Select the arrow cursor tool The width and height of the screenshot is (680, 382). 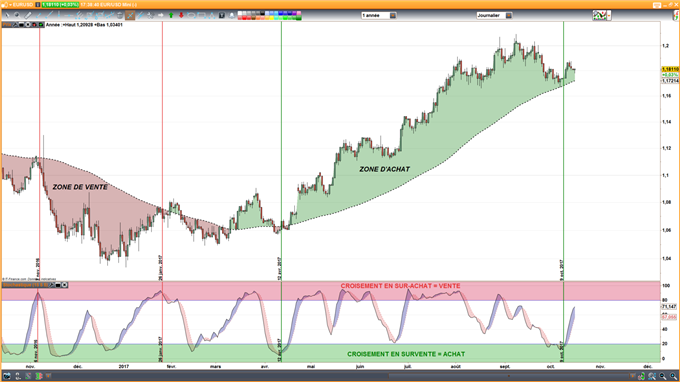pyautogui.click(x=7, y=15)
